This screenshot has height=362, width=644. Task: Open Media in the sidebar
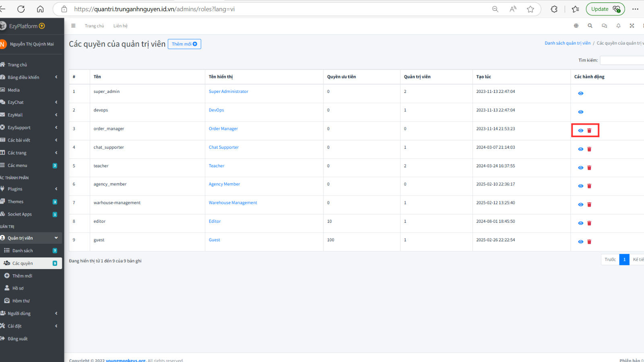(31, 90)
